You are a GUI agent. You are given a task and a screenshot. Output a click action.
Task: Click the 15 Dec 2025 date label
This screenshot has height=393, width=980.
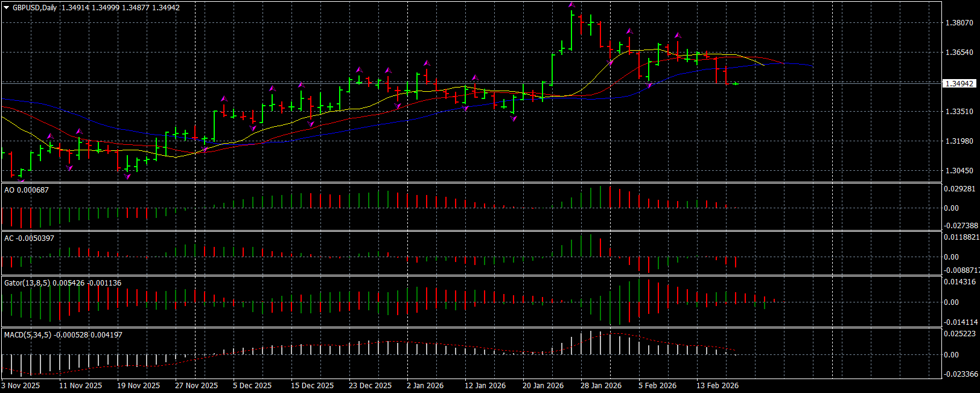312,385
